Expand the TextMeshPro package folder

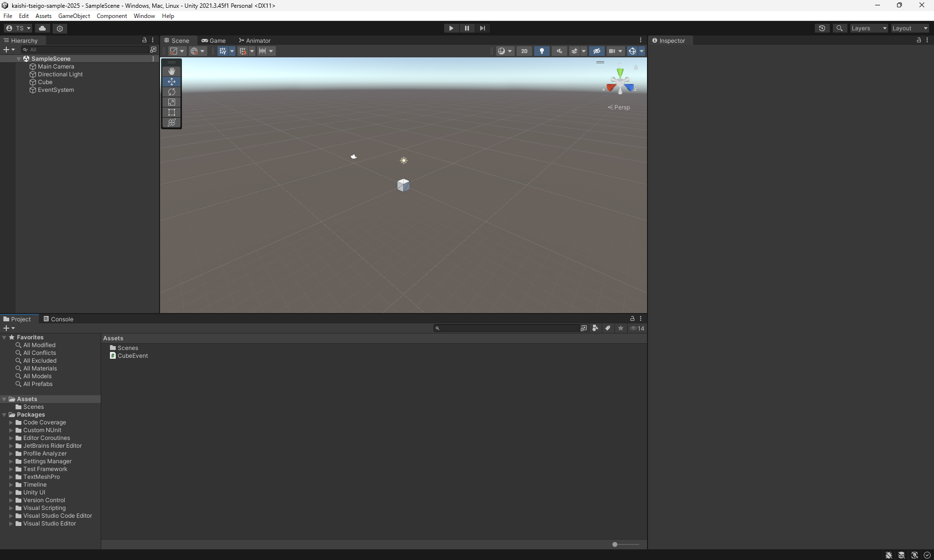[x=11, y=477]
